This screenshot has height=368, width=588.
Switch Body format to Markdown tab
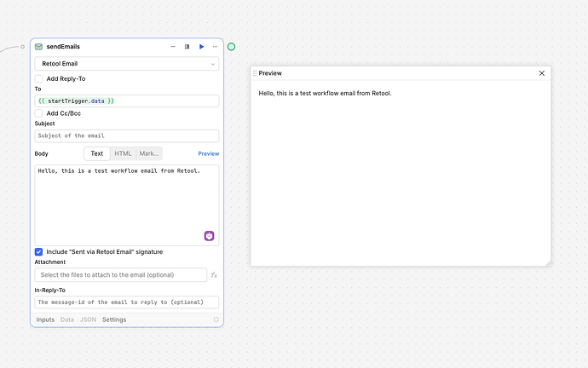[148, 153]
